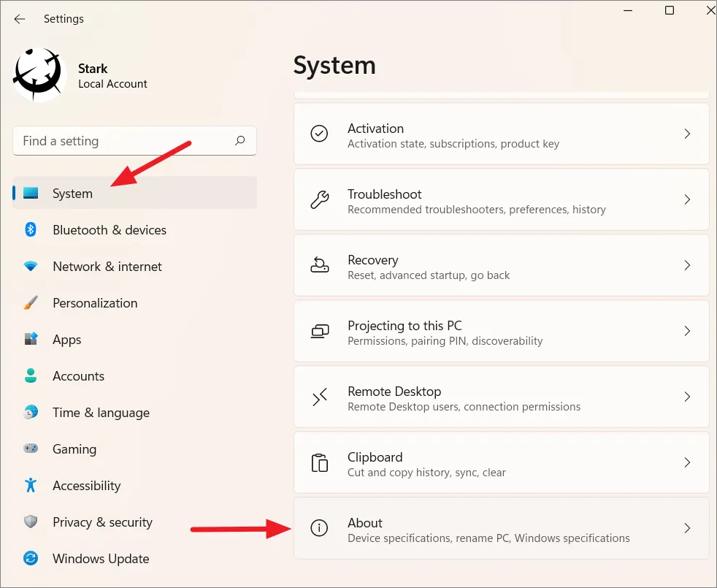
Task: Click the About info circle icon
Action: 319,528
